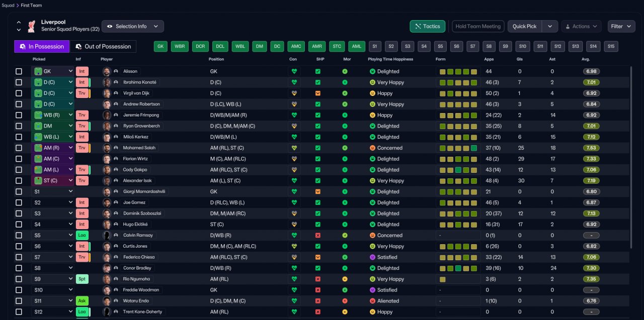Click Freddie Woodman's red sharpness icon
Screen dimensions: 644x320
coord(318,290)
